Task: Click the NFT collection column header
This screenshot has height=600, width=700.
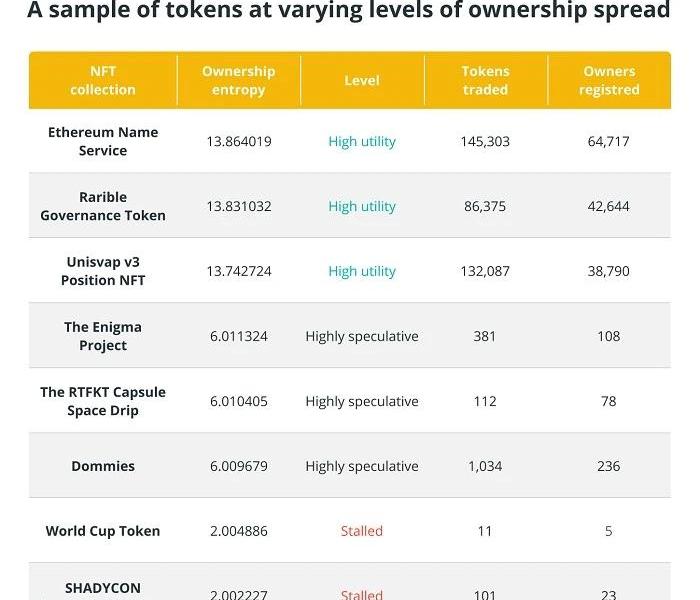Action: [x=103, y=80]
